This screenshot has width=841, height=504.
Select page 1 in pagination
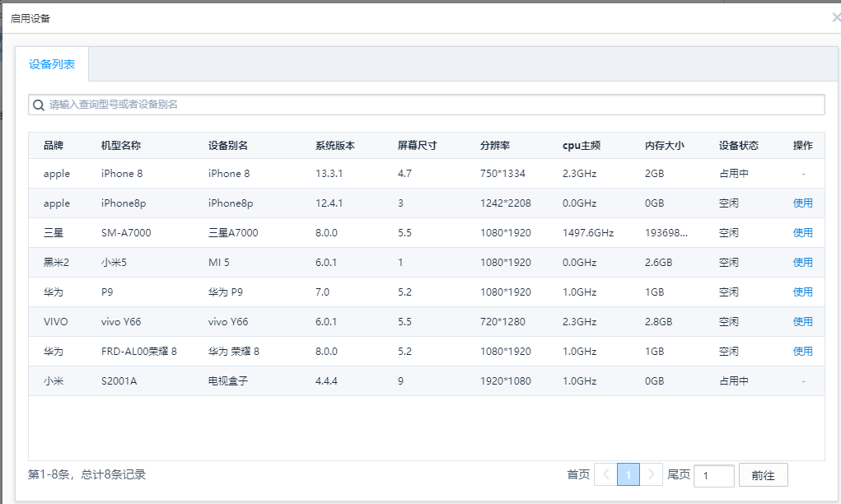(x=628, y=474)
